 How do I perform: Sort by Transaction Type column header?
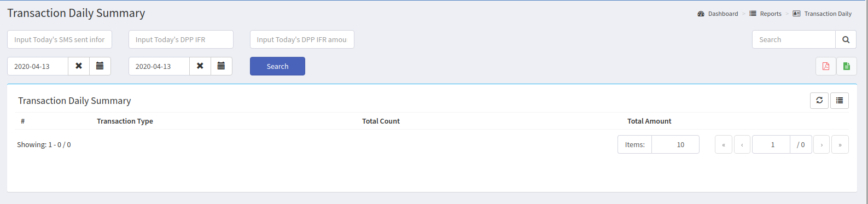tap(125, 121)
